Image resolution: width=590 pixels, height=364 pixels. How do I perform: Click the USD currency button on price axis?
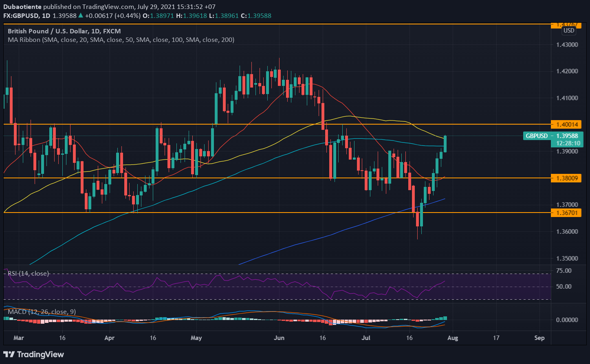coord(568,31)
